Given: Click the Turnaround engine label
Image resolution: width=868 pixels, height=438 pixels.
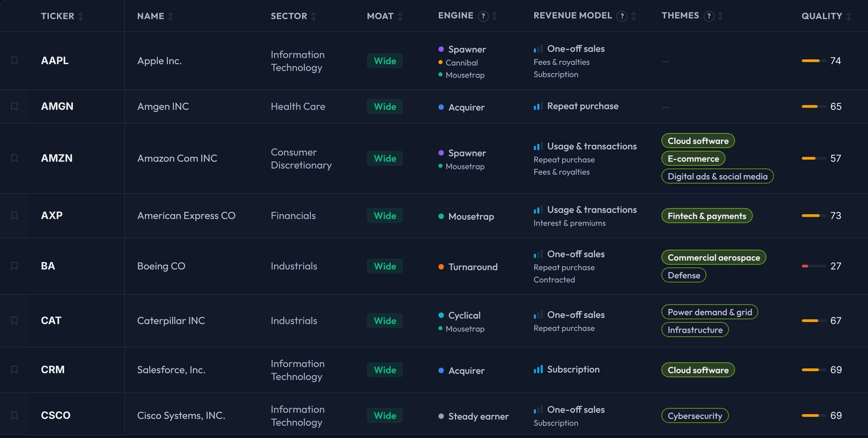Looking at the screenshot, I should 473,267.
